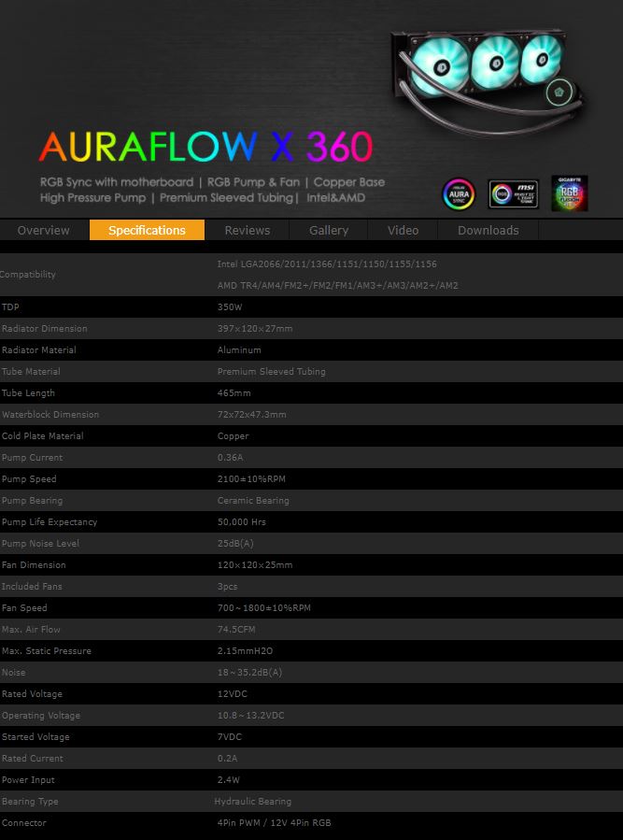
Task: Click the Compatibility row label
Action: click(x=28, y=275)
